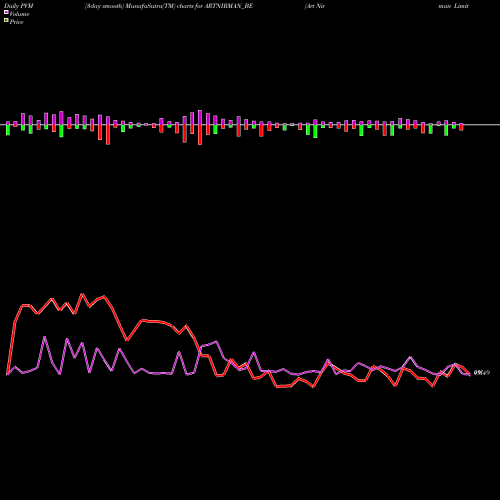This screenshot has height=500, width=500.
Task: Click the 'Price' legend label
Action: pos(16,22)
